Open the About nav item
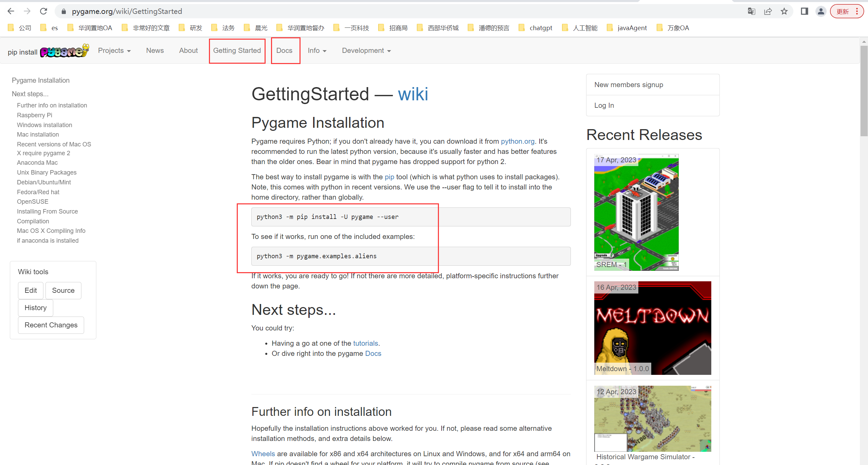This screenshot has height=465, width=868. click(x=189, y=50)
